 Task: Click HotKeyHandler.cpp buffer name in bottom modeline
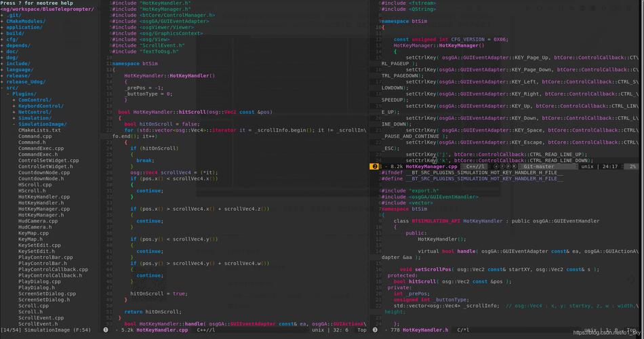point(162,330)
